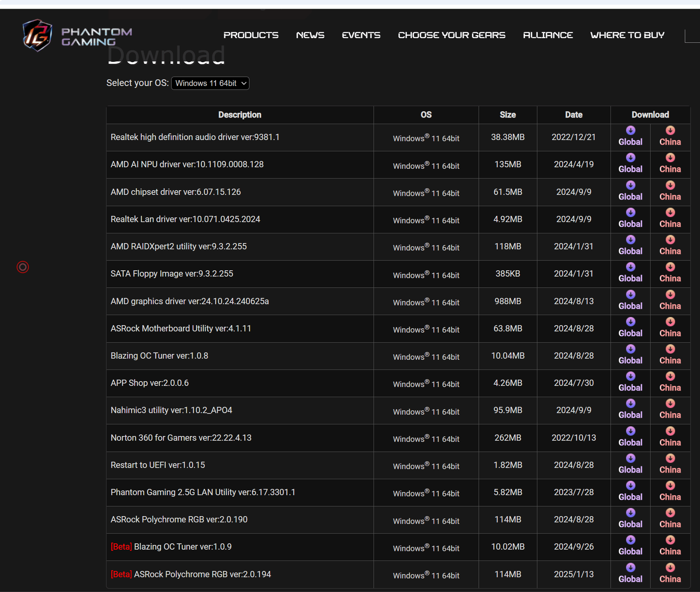Click the Phantom Gaming logo
Image resolution: width=700 pixels, height=592 pixels.
(x=77, y=35)
